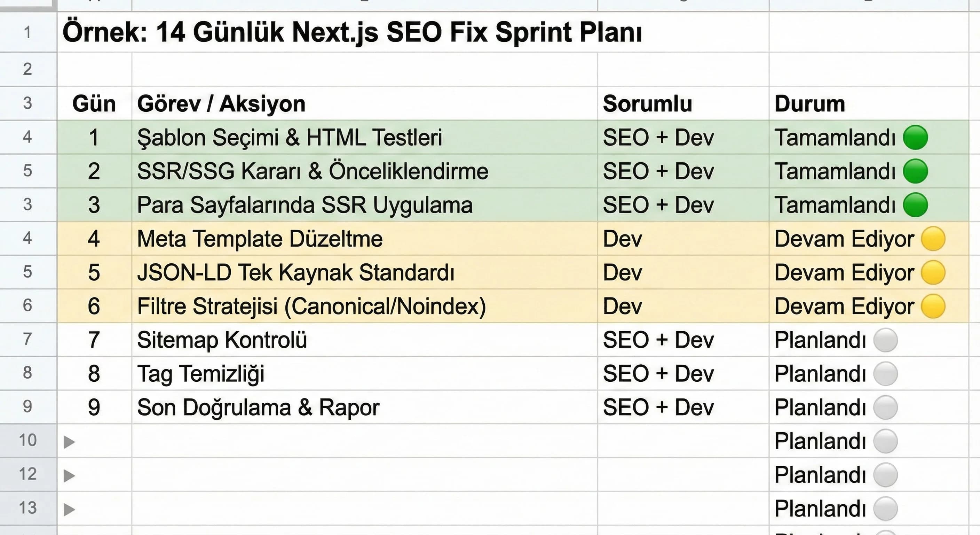Click grey dot in Tag Temizliği row
Screen dimensions: 980x535
click(886, 373)
